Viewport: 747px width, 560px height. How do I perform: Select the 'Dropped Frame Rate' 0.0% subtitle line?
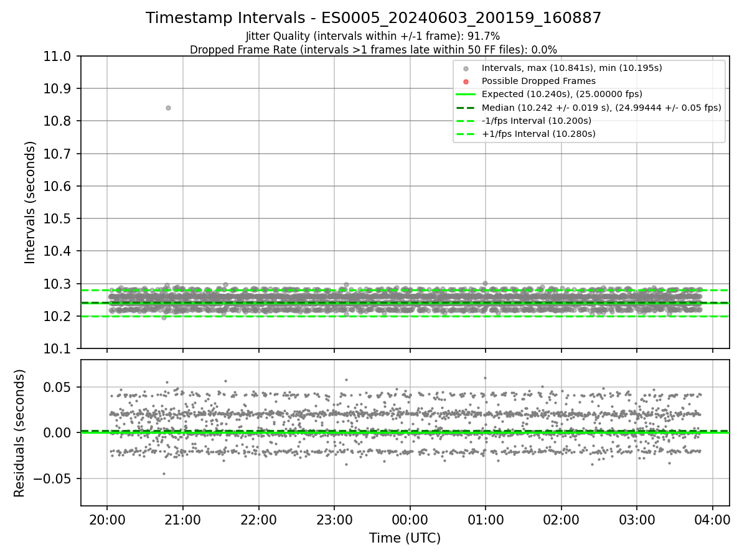374,49
